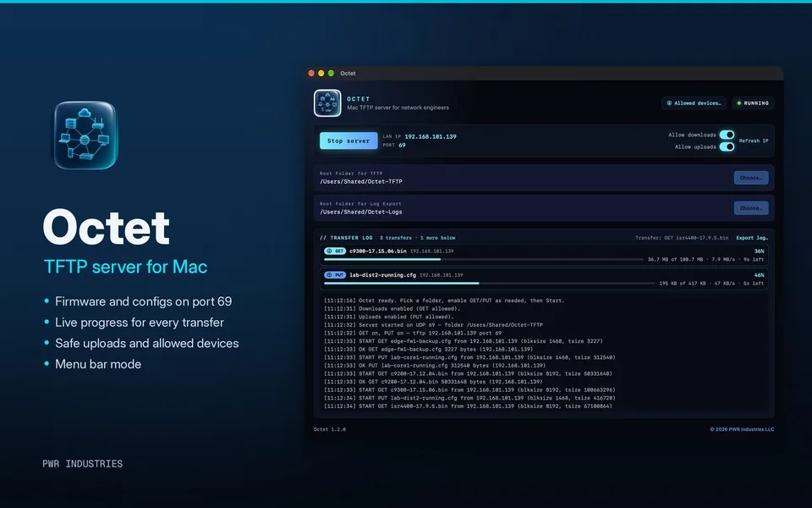Click the c9300-17.15.06.bin transfer progress bar
Viewport: 812px width, 508px height.
pos(483,259)
